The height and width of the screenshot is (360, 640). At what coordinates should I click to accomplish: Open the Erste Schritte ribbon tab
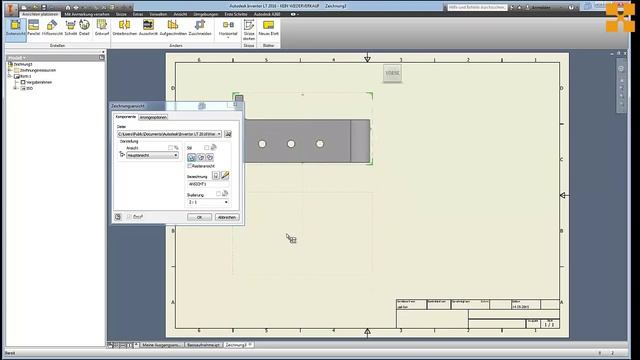point(236,14)
